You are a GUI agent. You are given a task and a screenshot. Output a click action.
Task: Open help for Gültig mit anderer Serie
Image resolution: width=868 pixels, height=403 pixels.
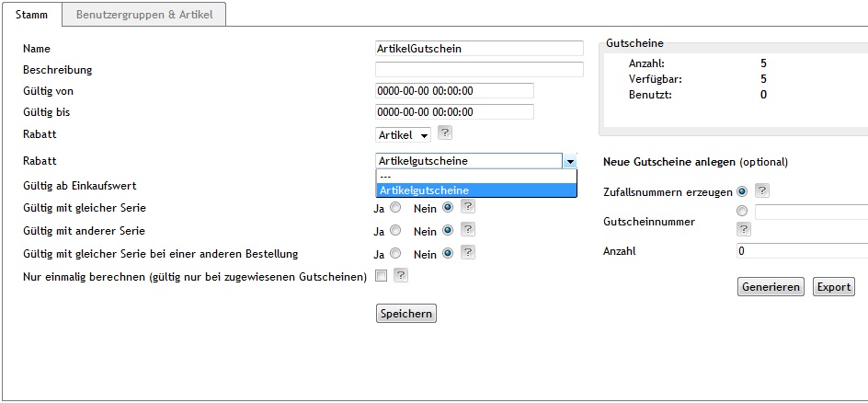467,230
